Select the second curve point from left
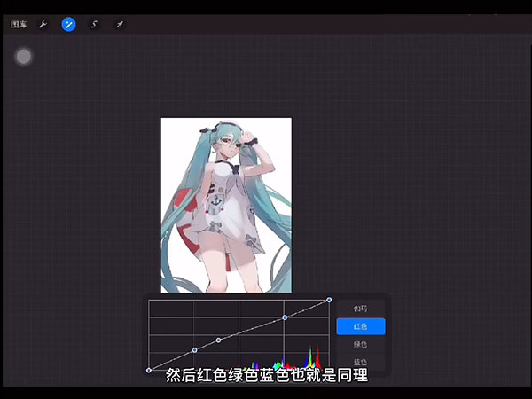This screenshot has height=399, width=532. click(194, 350)
